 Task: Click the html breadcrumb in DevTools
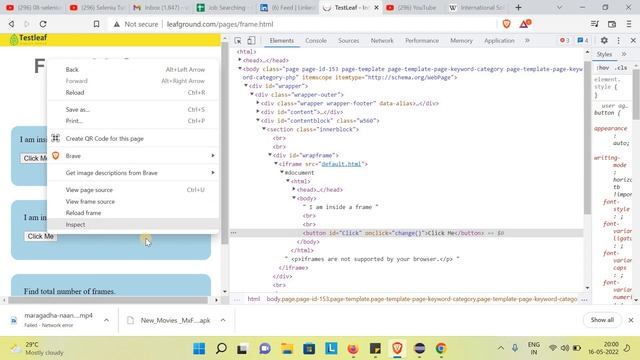253,299
